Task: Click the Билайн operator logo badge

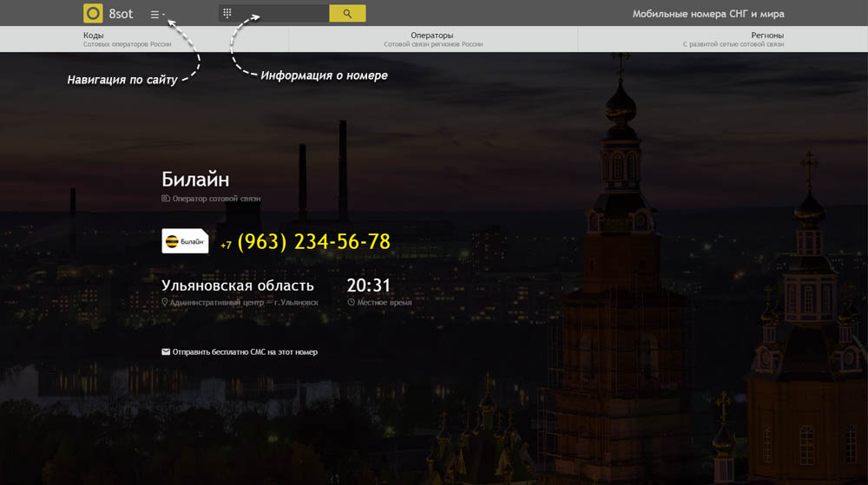Action: (185, 241)
